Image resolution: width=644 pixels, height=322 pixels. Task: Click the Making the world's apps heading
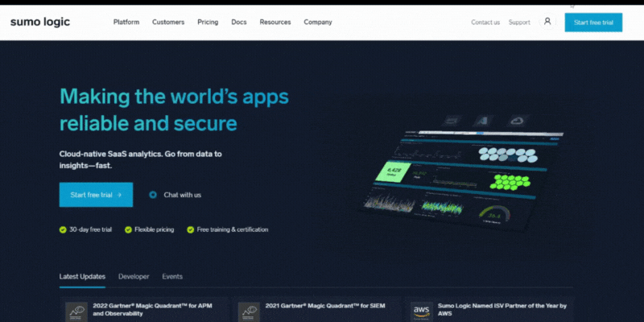[x=174, y=109]
